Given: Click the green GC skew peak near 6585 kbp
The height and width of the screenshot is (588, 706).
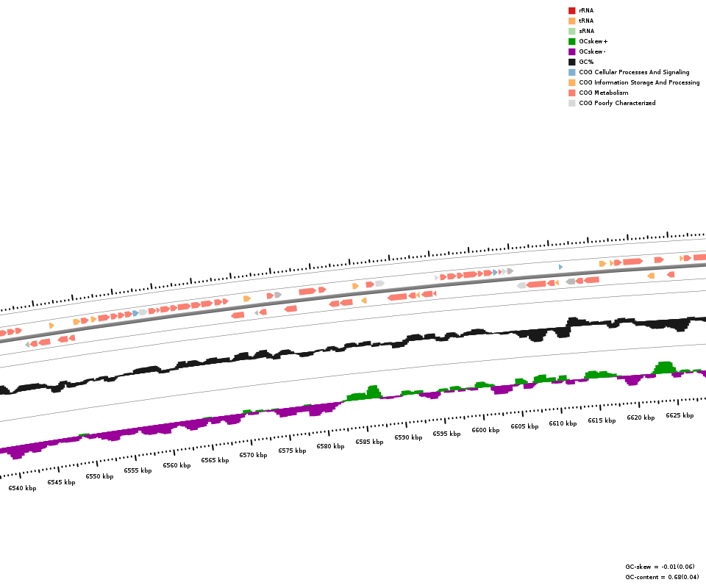Looking at the screenshot, I should coord(372,391).
